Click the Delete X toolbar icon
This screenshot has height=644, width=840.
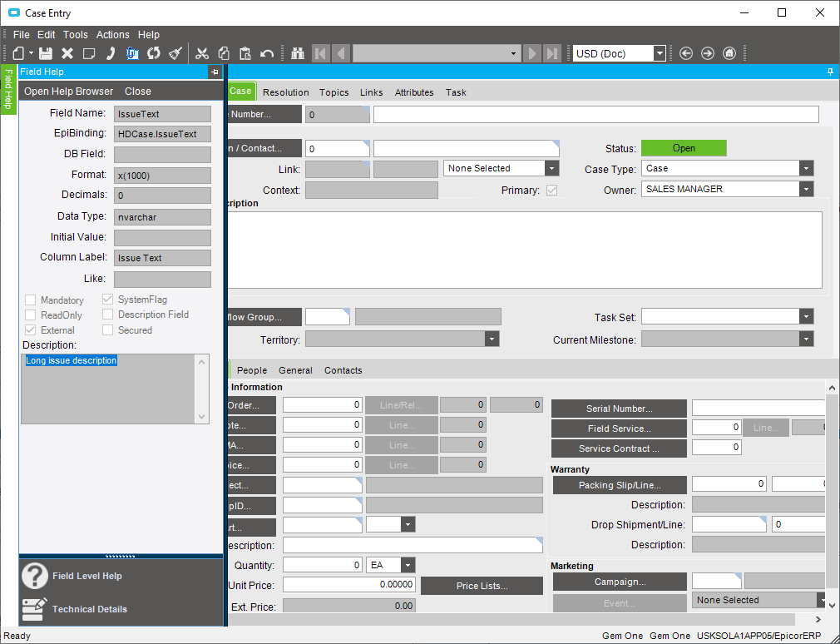tap(67, 53)
